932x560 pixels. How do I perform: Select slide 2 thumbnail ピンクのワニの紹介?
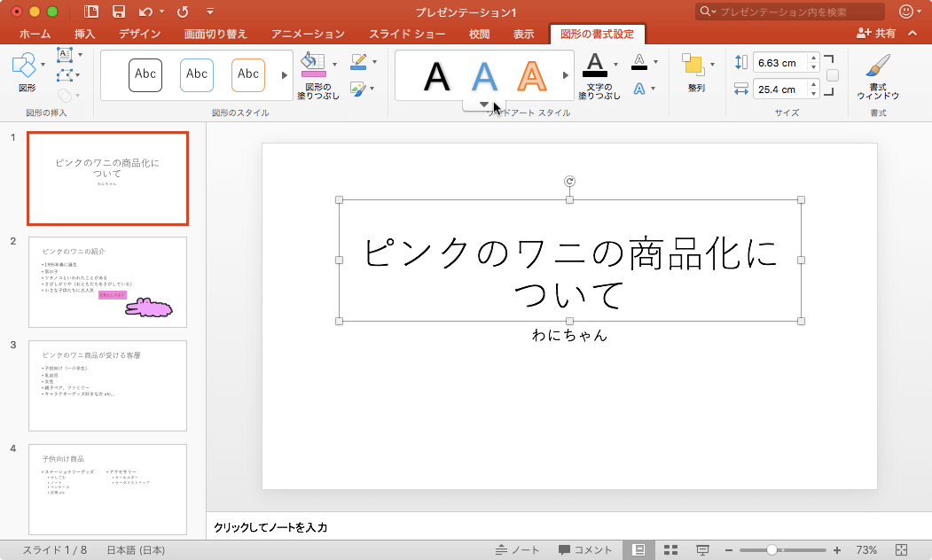107,282
